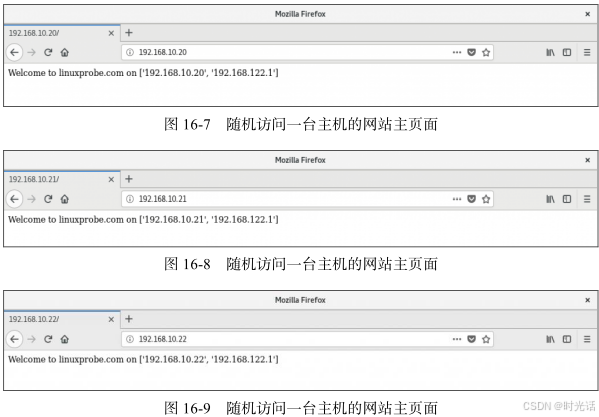Show site info for 192.168.10.21 address

point(130,199)
